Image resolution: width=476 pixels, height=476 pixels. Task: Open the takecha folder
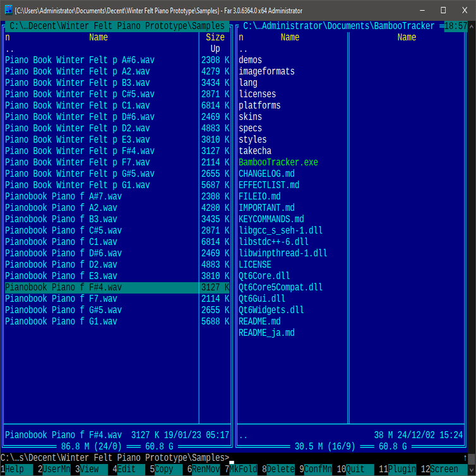pyautogui.click(x=255, y=151)
